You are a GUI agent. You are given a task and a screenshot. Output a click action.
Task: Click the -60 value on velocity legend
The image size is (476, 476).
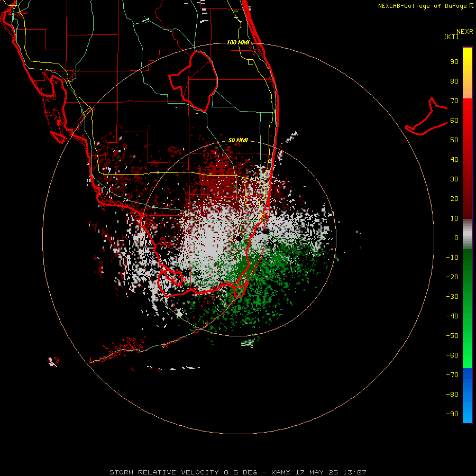coord(452,355)
